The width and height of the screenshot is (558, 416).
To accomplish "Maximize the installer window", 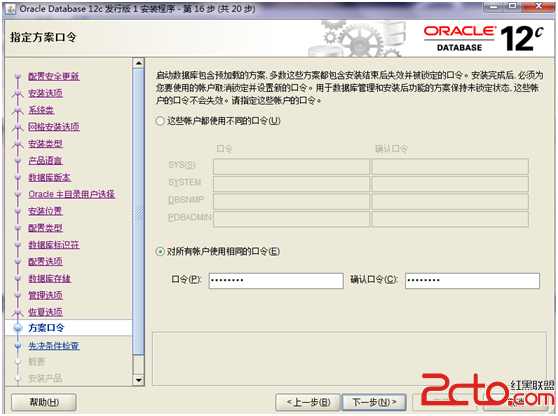I will [512, 6].
